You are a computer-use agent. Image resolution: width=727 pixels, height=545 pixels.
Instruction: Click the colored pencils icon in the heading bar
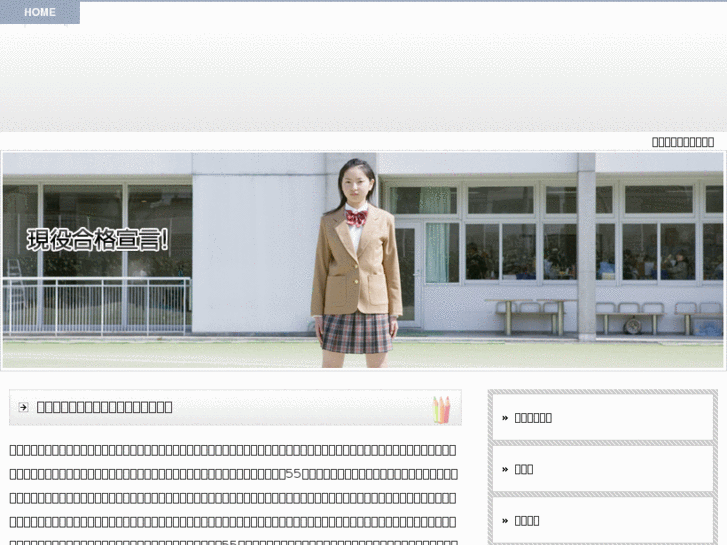pos(441,409)
